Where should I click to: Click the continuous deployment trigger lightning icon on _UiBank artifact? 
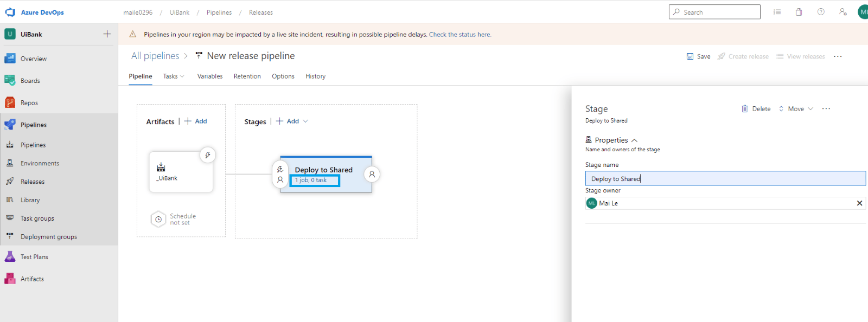(208, 155)
